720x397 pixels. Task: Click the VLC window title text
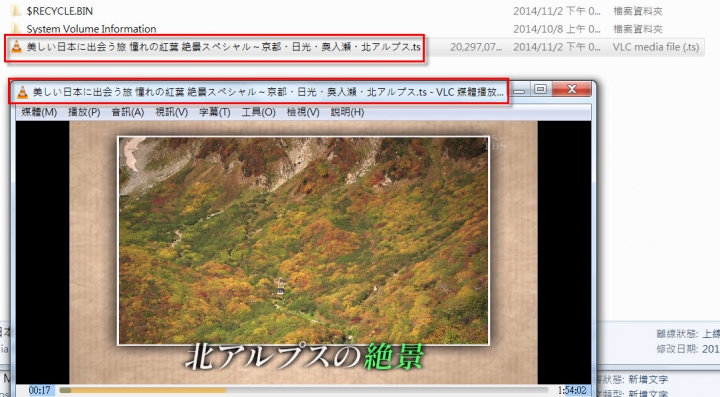[x=269, y=92]
